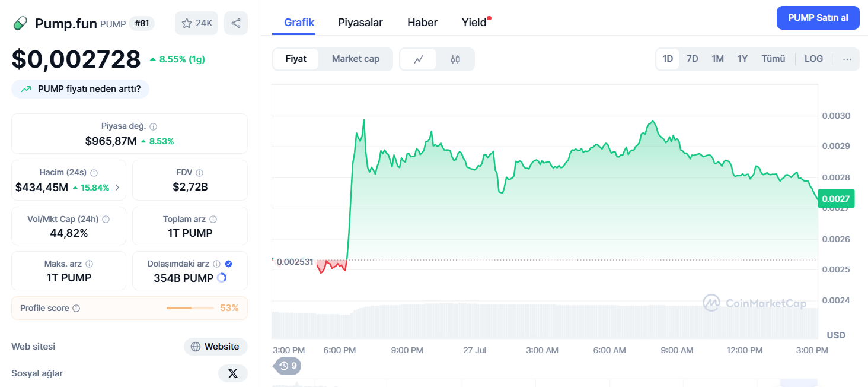This screenshot has height=387, width=868.
Task: Enable LOG scale on chart
Action: point(813,59)
